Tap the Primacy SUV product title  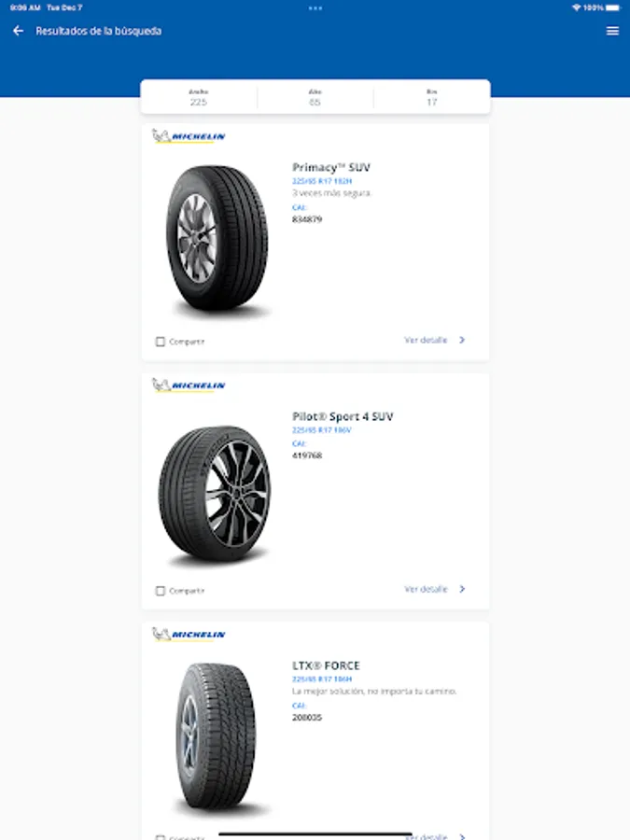point(331,168)
